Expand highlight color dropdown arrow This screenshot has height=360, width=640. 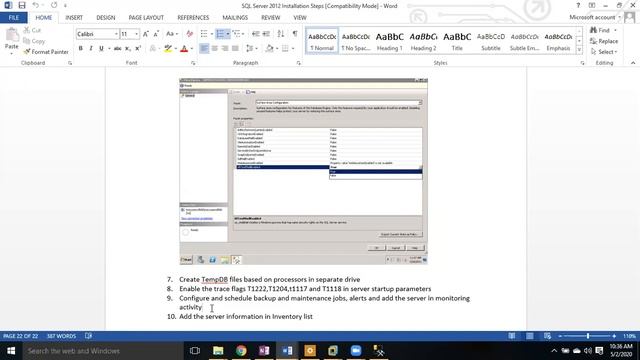coord(176,49)
